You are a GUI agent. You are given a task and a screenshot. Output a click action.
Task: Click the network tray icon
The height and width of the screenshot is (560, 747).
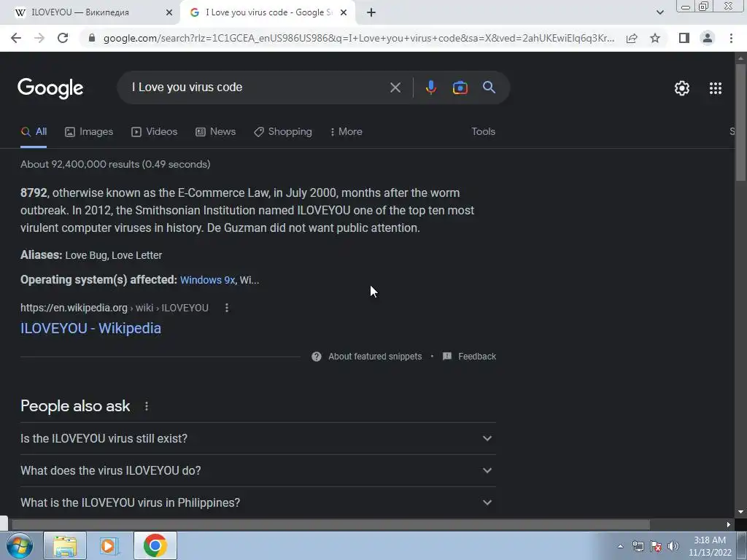pos(638,546)
